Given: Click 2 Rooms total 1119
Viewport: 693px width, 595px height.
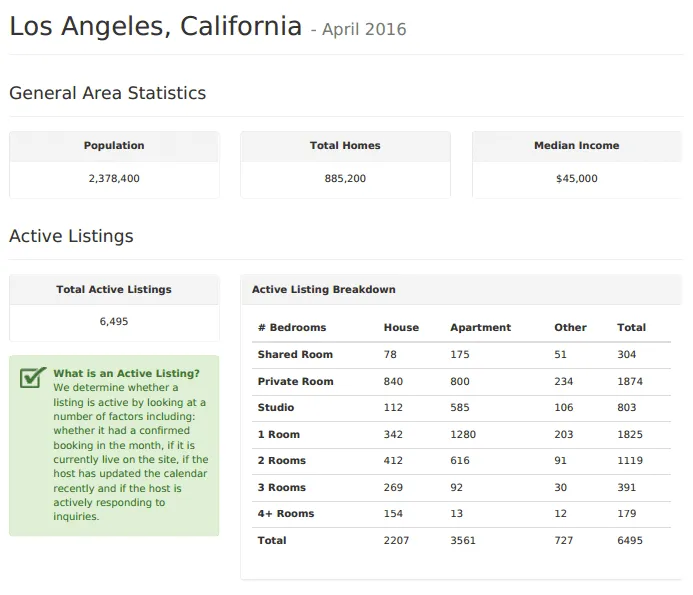Looking at the screenshot, I should (630, 461).
